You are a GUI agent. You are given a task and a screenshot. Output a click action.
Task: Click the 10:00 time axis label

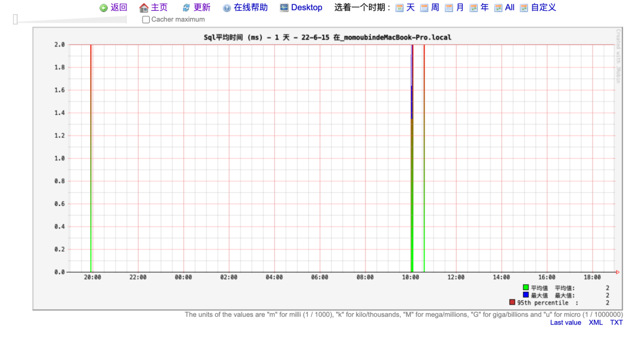click(410, 278)
